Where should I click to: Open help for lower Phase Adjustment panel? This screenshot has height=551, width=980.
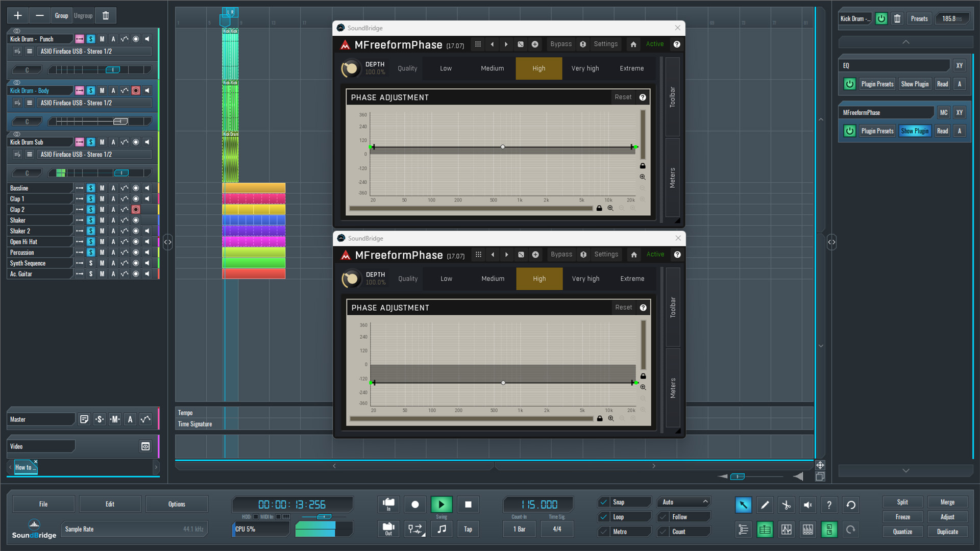[643, 308]
